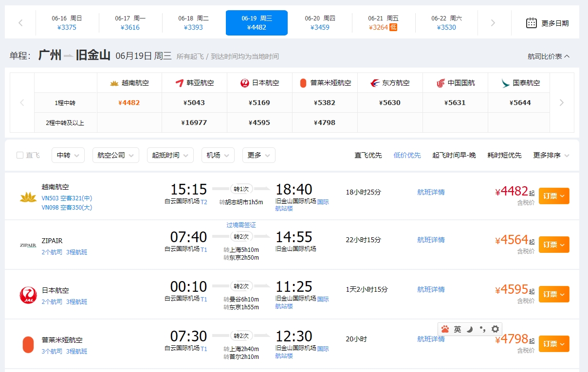Click Korean Air ¥5043 one-stop price cell

[x=194, y=103]
